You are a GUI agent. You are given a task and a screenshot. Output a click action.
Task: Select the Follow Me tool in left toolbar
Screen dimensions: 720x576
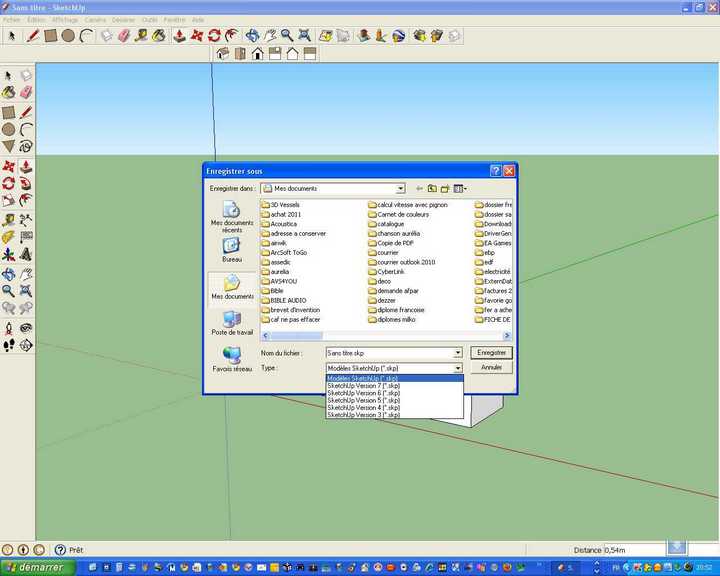tap(26, 184)
